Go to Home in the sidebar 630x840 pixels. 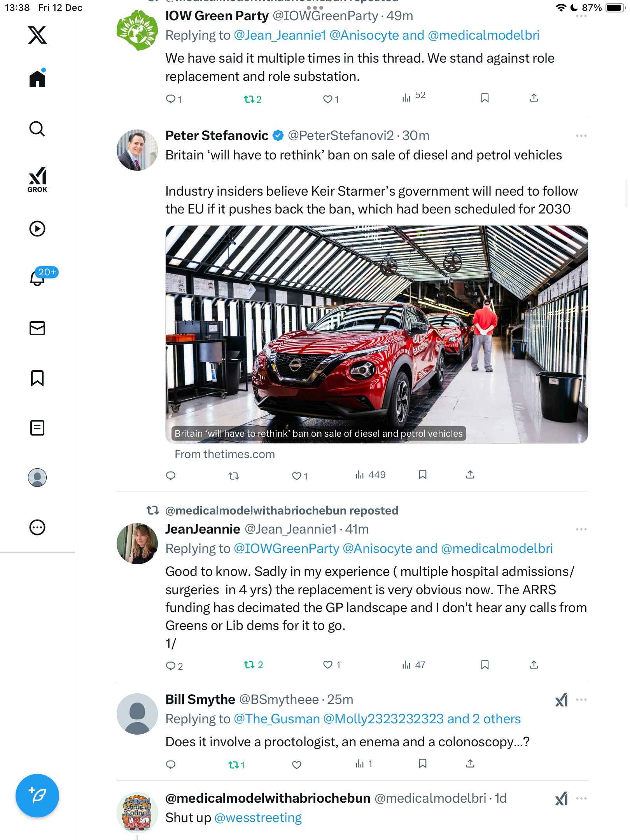click(37, 79)
